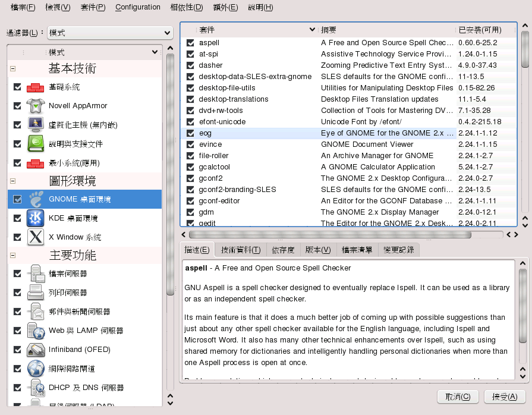Open the Configuration menu

click(x=138, y=7)
